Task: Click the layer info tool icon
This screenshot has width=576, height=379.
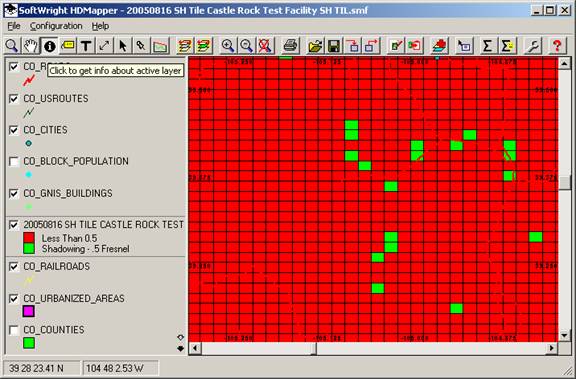Action: (x=50, y=46)
